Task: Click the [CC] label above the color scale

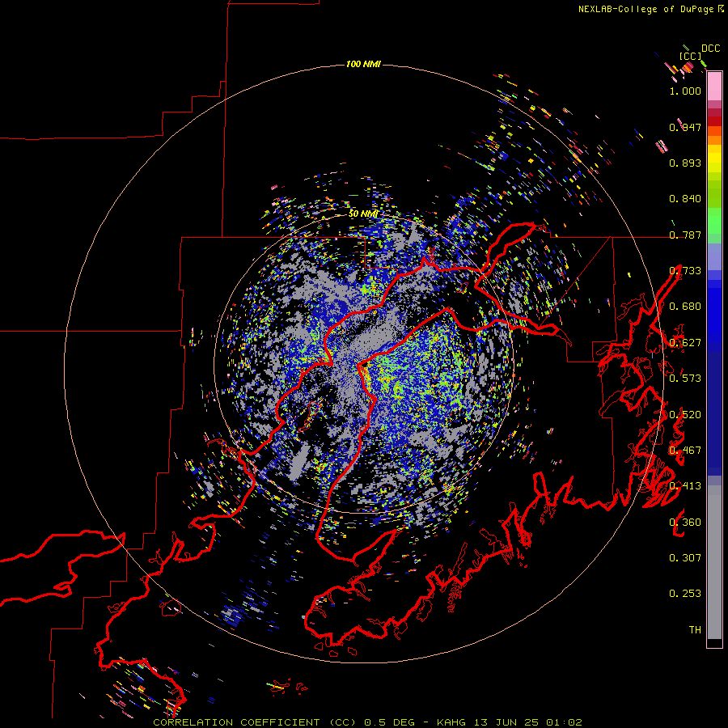Action: coord(691,56)
